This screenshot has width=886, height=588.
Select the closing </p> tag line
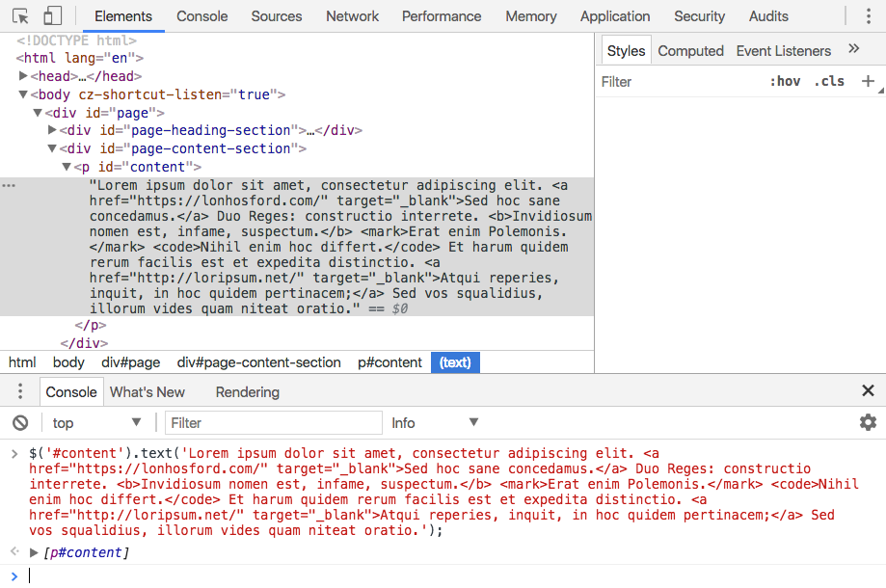(x=91, y=325)
